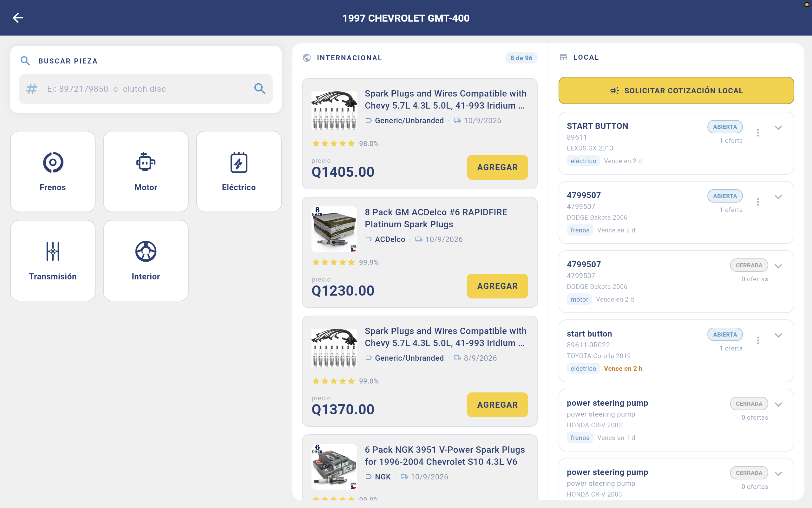Go back using the header arrow

click(x=18, y=18)
